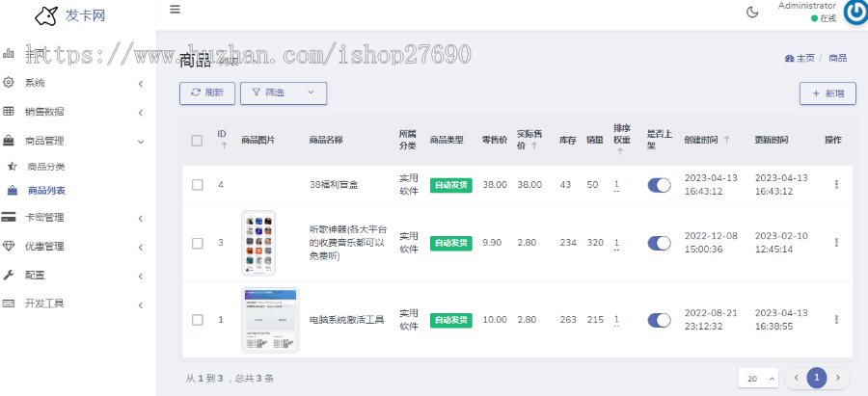Click the 开发工具 keyboard icon

coord(9,304)
